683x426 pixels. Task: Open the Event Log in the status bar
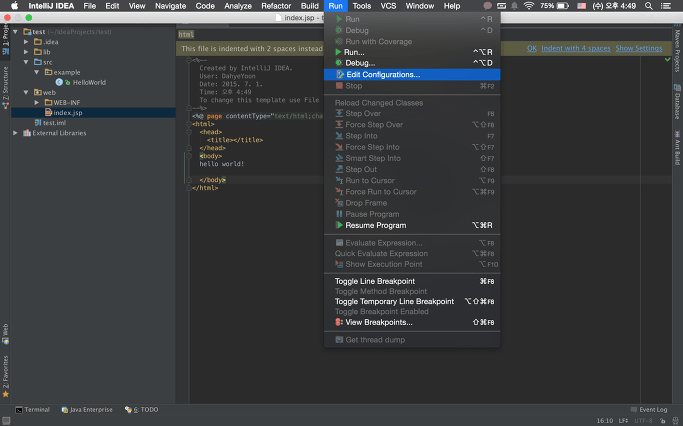click(649, 410)
